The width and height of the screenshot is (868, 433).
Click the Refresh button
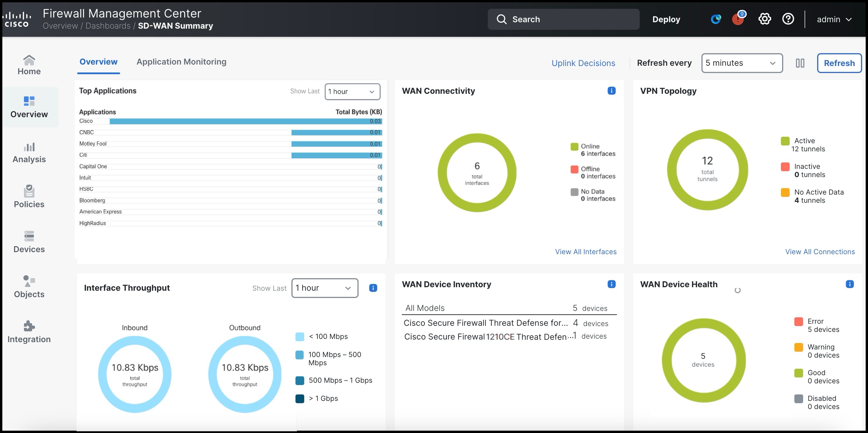click(x=839, y=63)
